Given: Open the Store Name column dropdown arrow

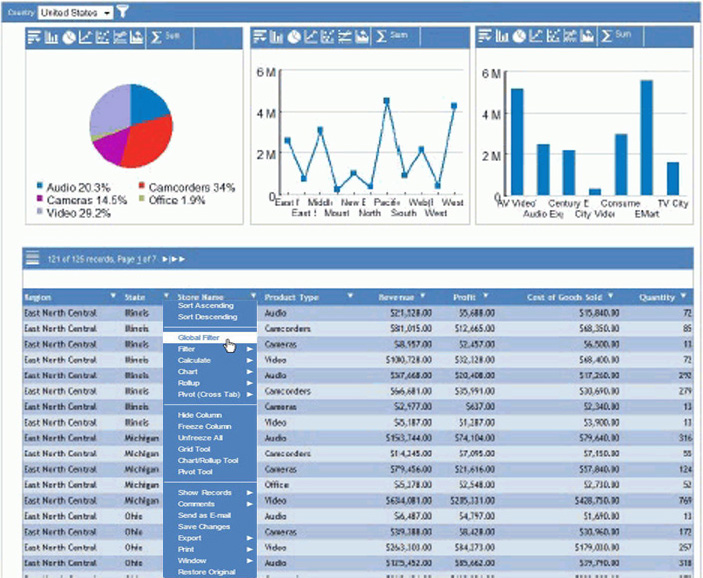Looking at the screenshot, I should (253, 296).
